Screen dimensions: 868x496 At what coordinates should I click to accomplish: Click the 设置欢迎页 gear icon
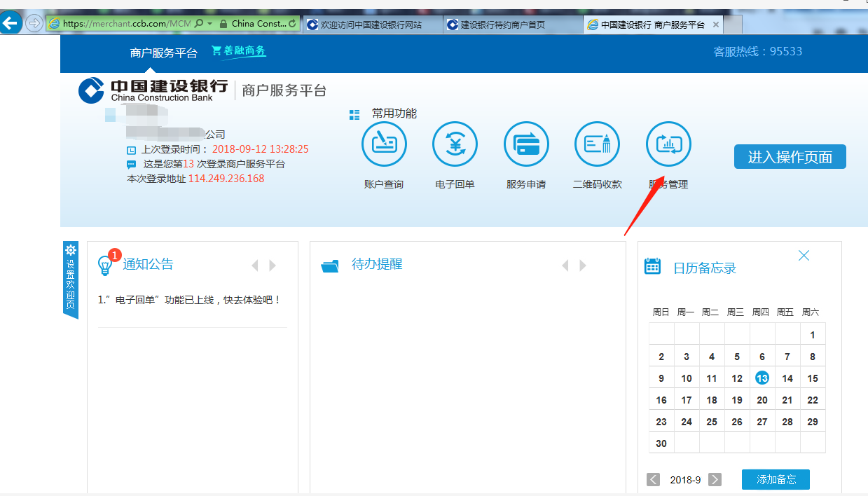point(70,250)
